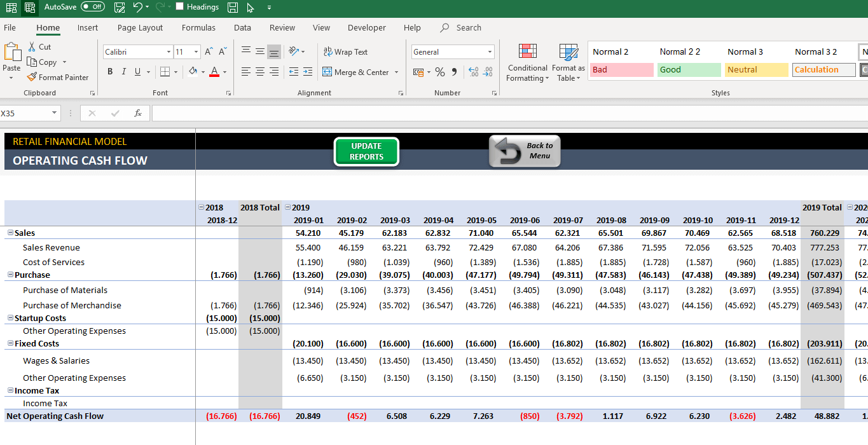Click the cell Borders icon
The image size is (868, 445).
click(x=165, y=72)
